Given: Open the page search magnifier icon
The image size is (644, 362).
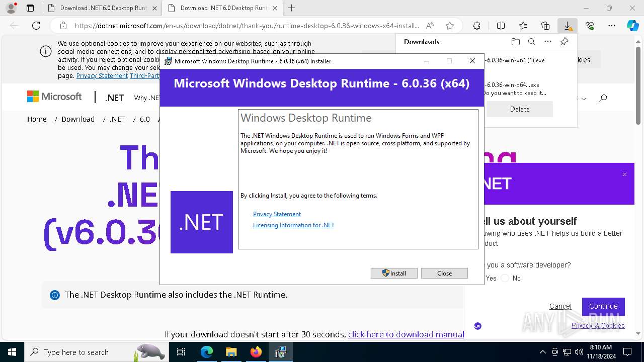Looking at the screenshot, I should point(603,98).
